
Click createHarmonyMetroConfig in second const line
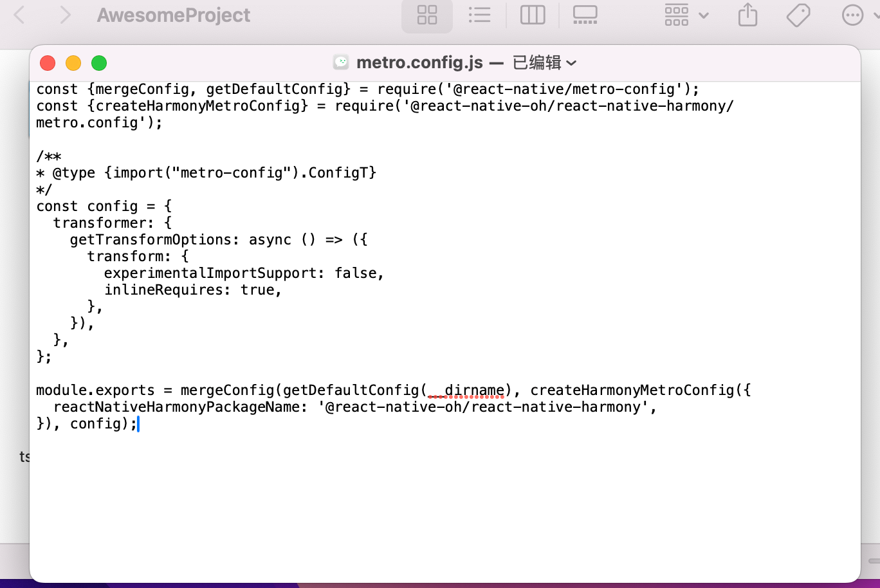197,106
